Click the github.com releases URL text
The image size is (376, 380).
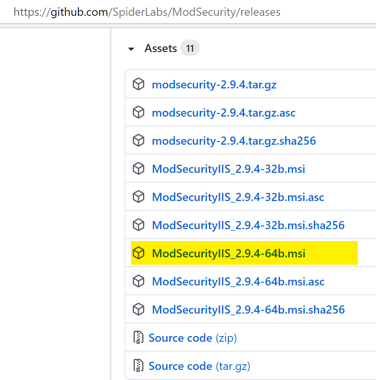pyautogui.click(x=147, y=12)
